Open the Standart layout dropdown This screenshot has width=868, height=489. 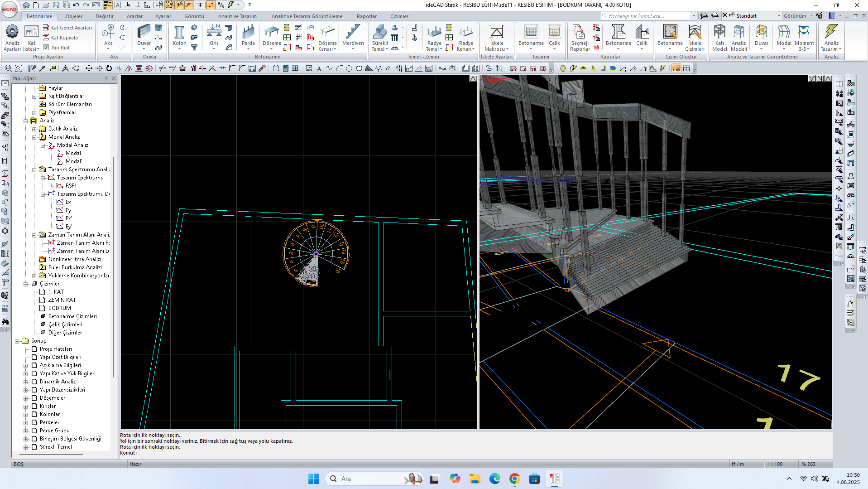(x=779, y=16)
